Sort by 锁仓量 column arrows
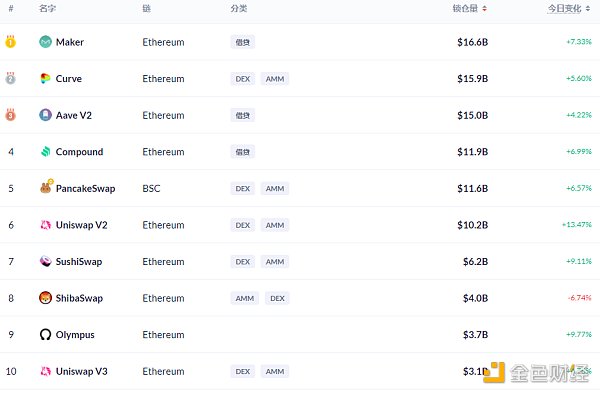Viewport: 600px width, 394px height. click(x=484, y=8)
